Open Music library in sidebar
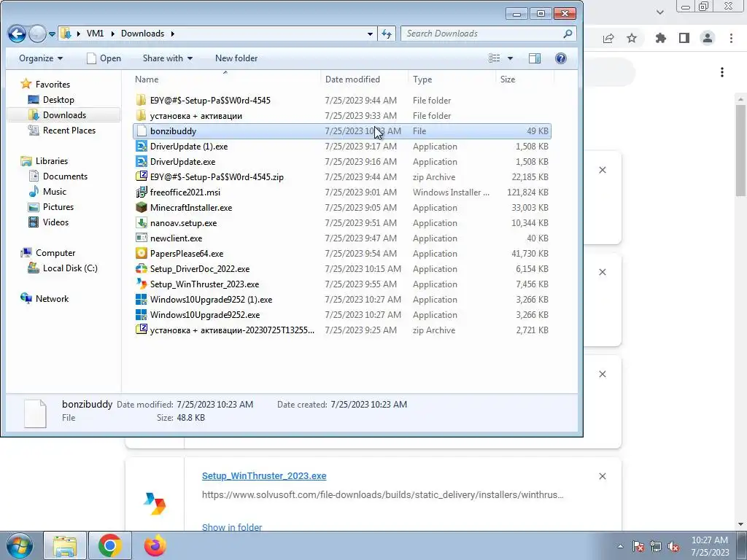This screenshot has width=747, height=560. [x=54, y=192]
